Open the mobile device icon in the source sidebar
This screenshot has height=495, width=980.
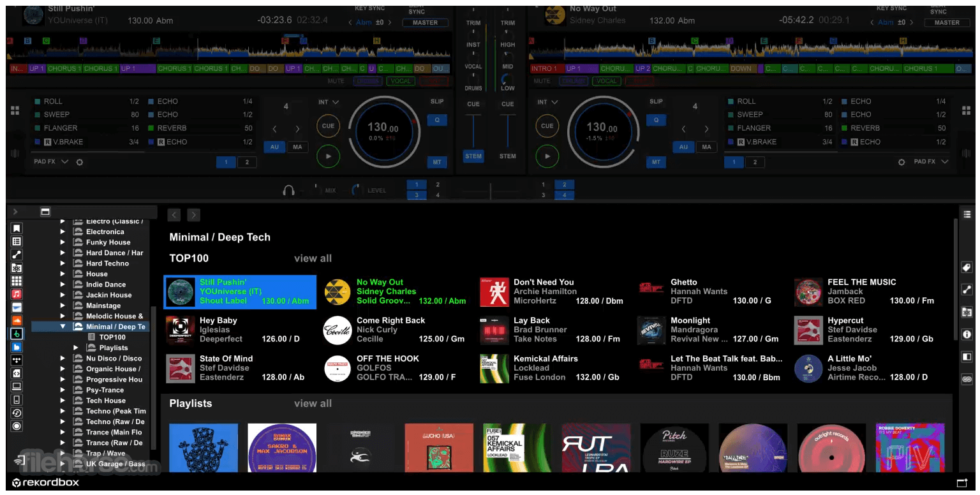(17, 400)
